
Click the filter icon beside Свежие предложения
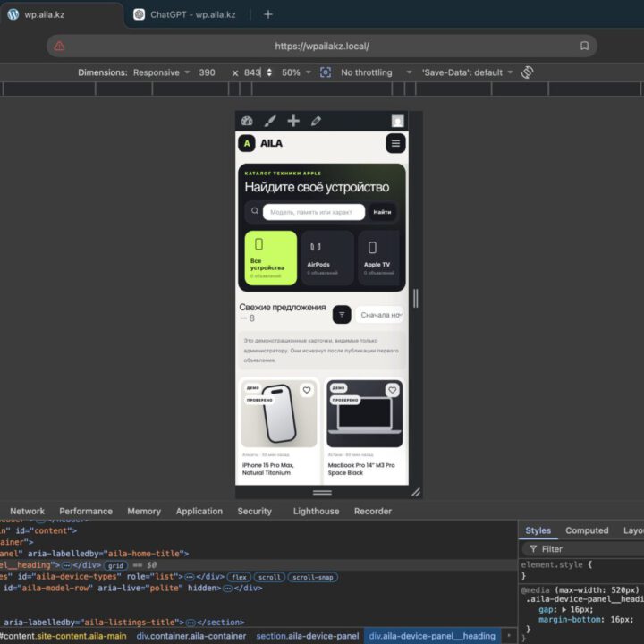click(x=342, y=315)
